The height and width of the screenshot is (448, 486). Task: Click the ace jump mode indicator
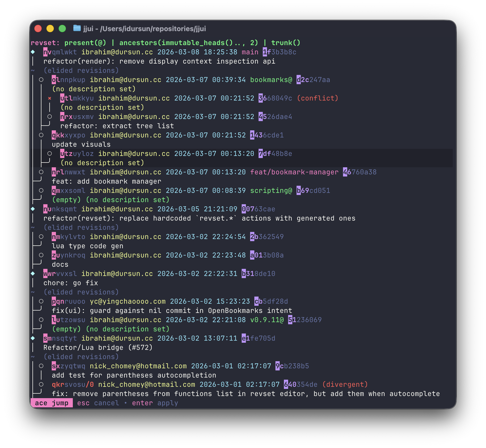52,403
